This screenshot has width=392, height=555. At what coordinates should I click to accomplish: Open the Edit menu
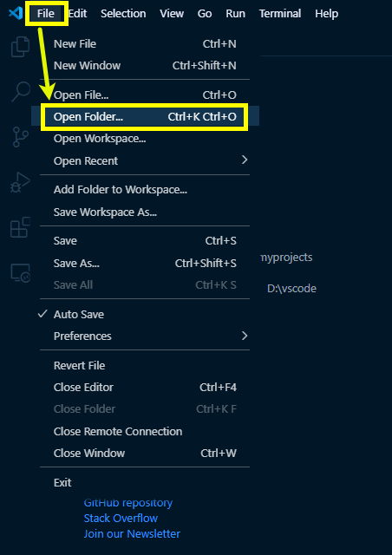pyautogui.click(x=77, y=14)
